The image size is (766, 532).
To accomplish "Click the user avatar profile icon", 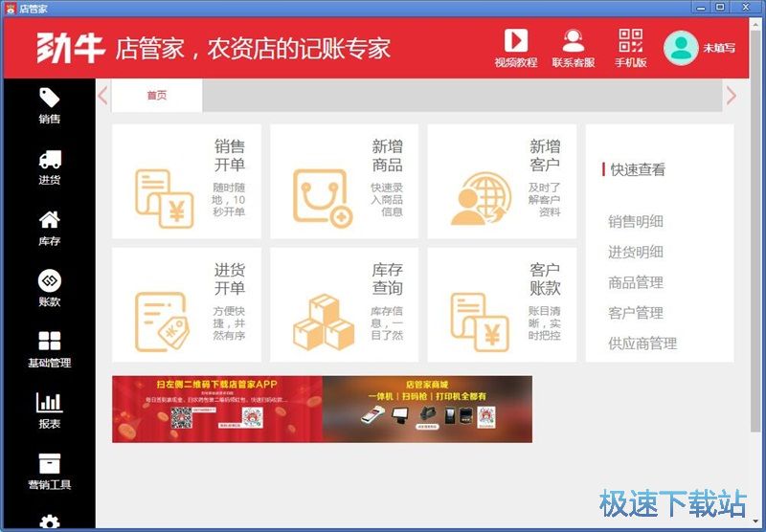I will coord(681,48).
